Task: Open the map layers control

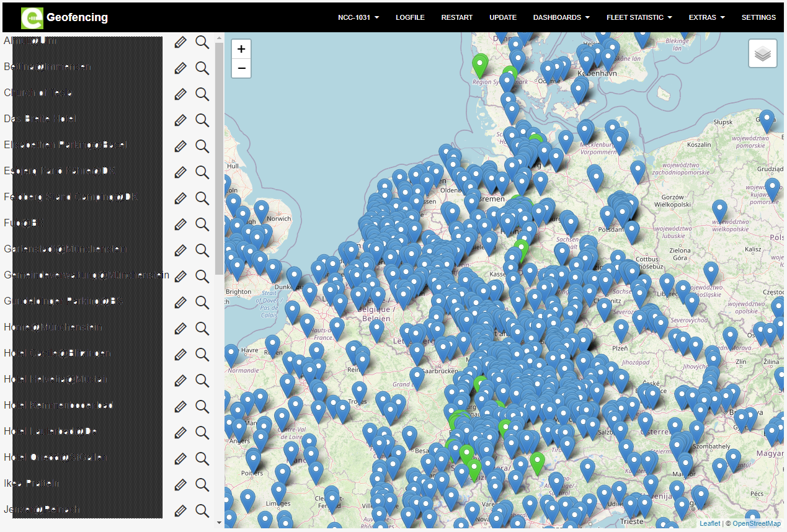Action: pos(763,54)
